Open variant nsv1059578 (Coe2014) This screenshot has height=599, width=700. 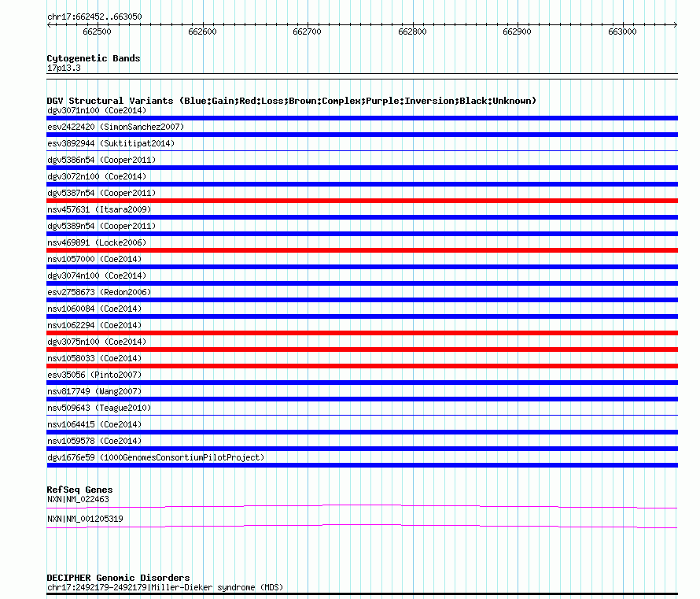pyautogui.click(x=94, y=441)
